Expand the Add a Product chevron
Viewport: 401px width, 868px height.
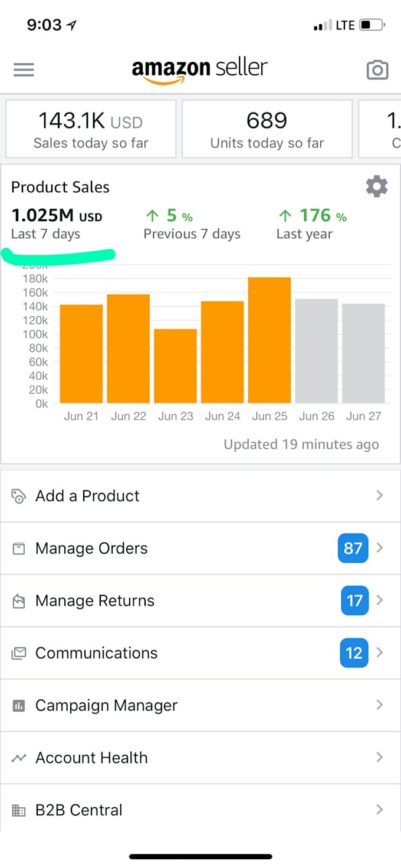[x=380, y=495]
